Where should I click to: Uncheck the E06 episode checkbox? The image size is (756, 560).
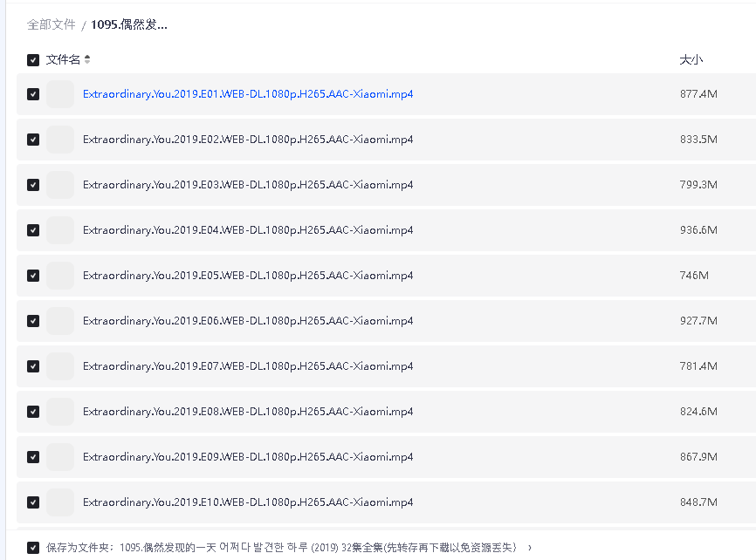click(33, 321)
